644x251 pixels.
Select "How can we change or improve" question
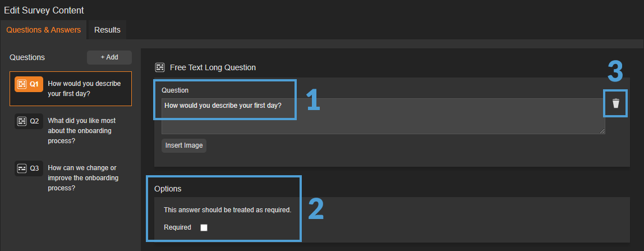tap(83, 177)
